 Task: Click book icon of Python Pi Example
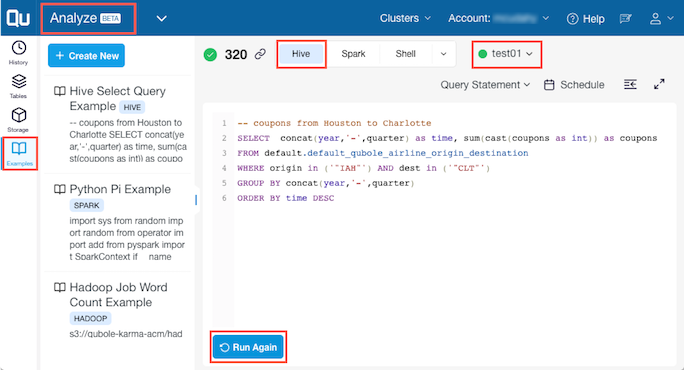point(60,189)
